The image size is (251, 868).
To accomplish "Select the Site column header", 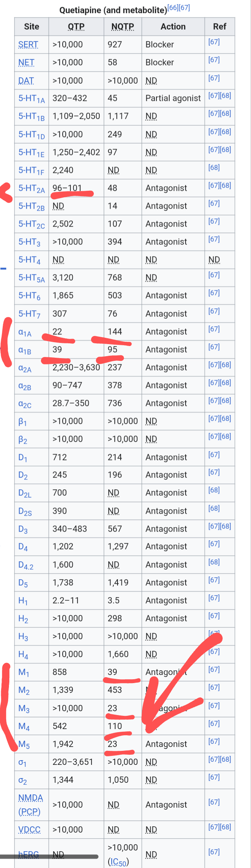I will (32, 26).
